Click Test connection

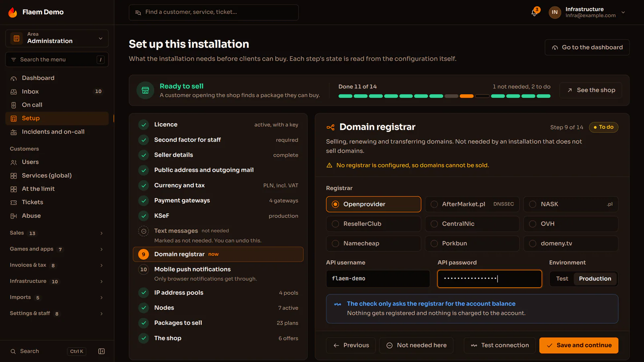[500, 346]
